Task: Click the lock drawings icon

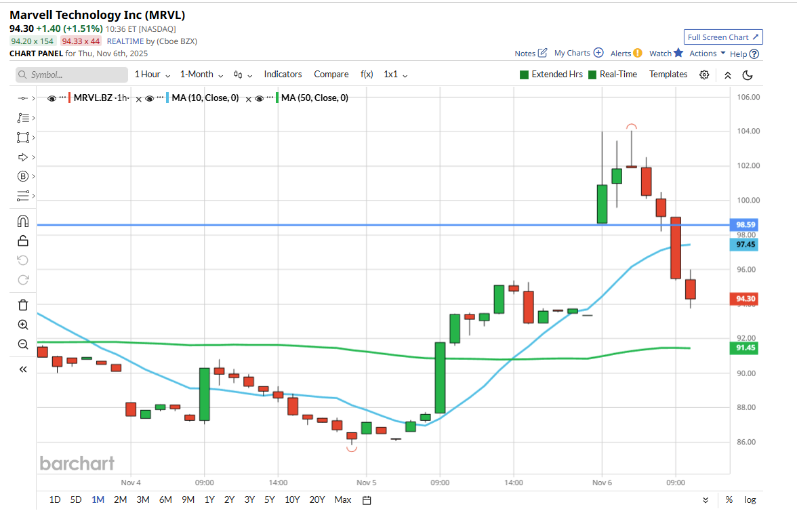Action: point(22,241)
